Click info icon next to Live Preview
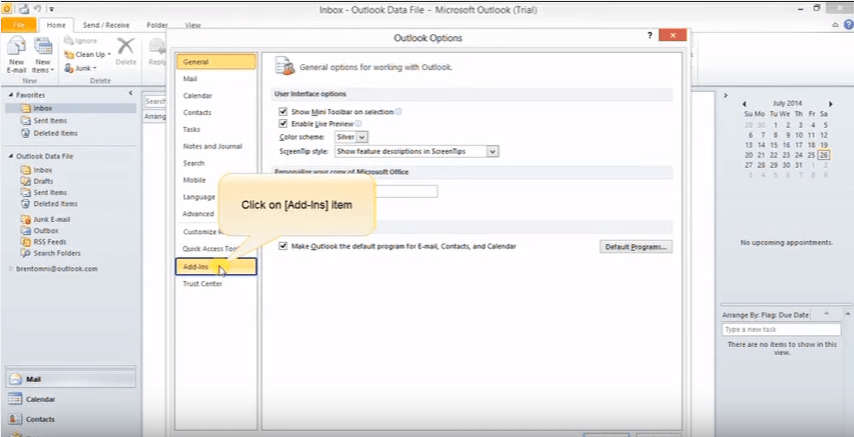Screen dimensions: 854x437 (358, 124)
